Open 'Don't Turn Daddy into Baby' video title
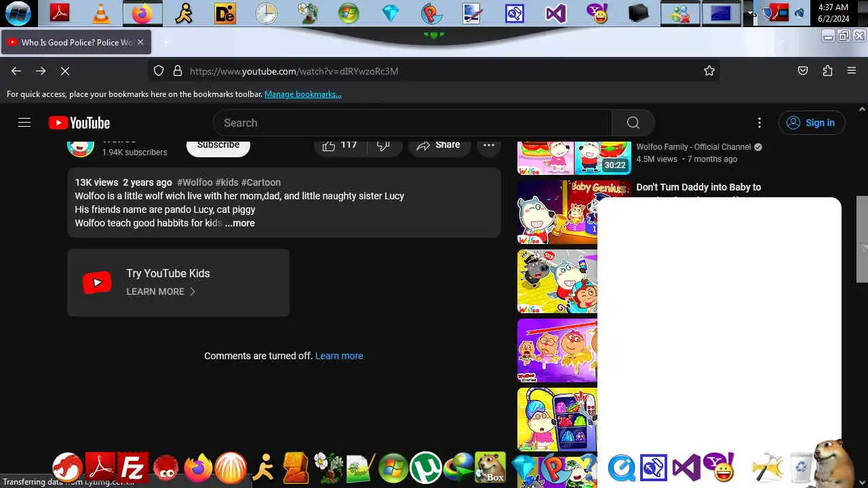This screenshot has height=488, width=868. tap(698, 187)
